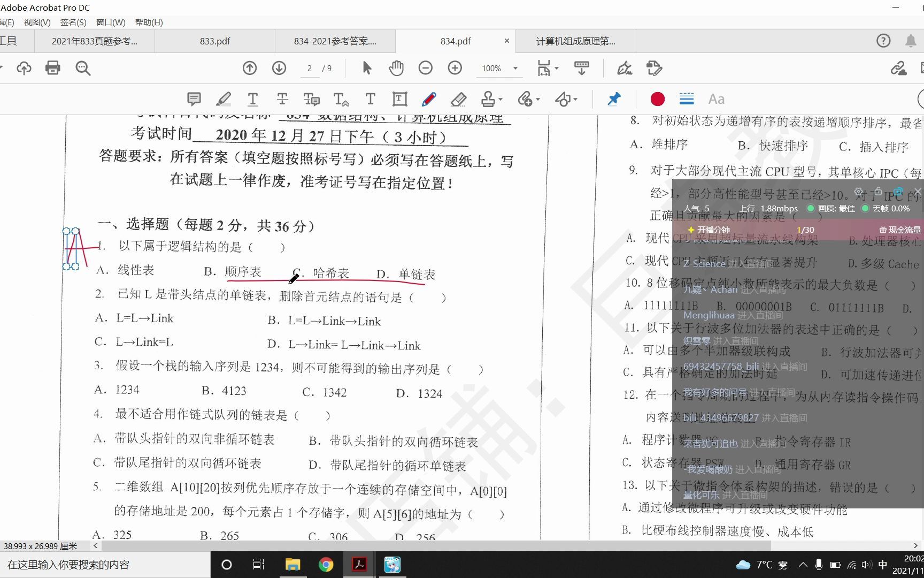Open File Explorer from taskbar

coord(292,565)
